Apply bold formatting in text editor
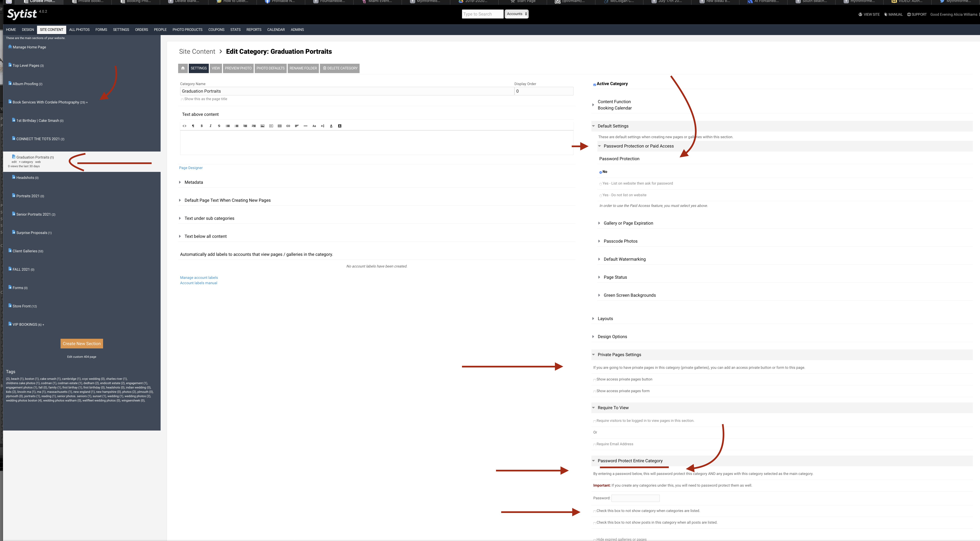Screen dimensions: 980x541 202,126
